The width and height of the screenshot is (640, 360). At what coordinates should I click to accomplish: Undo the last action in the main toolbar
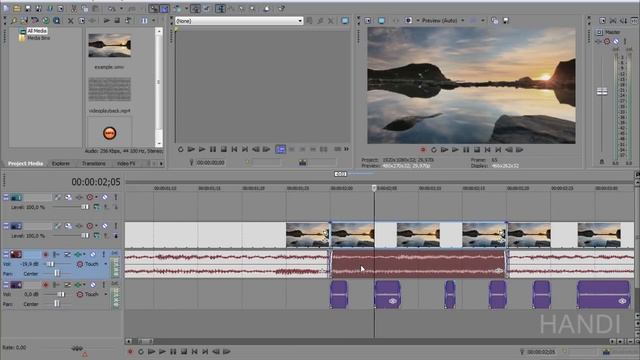pos(112,8)
